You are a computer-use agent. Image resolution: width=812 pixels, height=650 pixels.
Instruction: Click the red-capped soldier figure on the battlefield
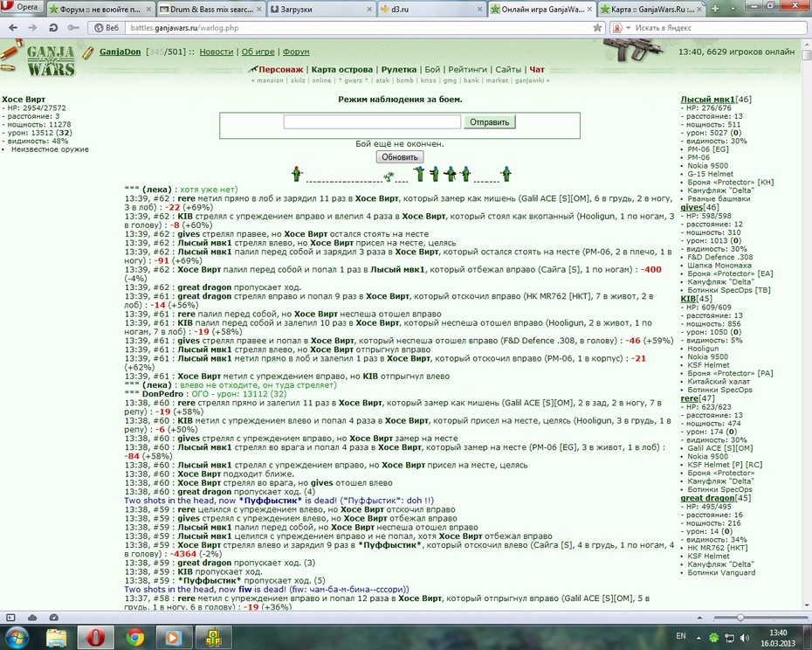296,174
